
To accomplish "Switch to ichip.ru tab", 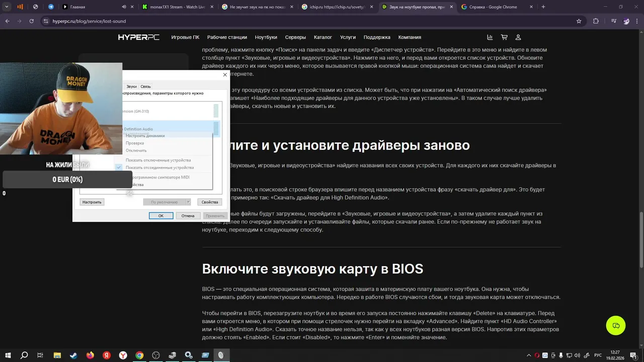I will click(338, 7).
